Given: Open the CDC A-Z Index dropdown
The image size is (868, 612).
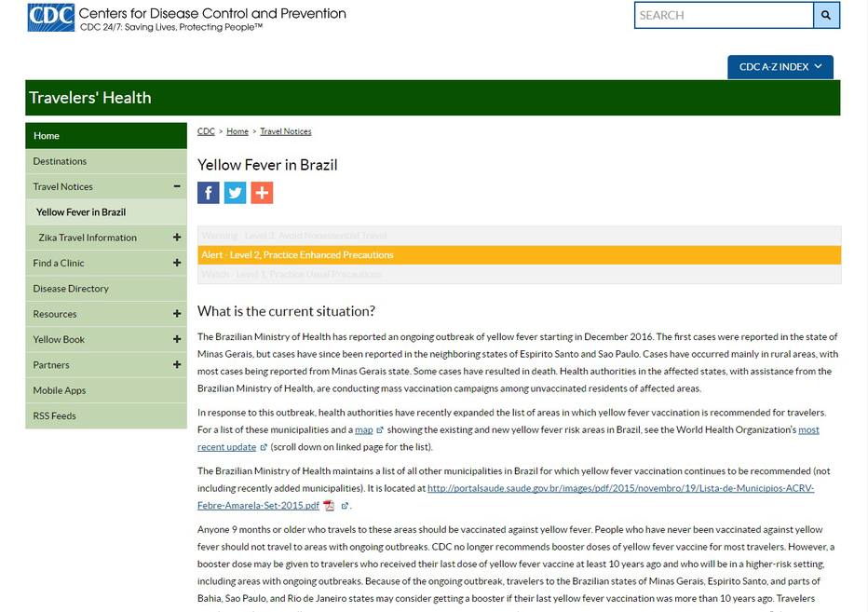Looking at the screenshot, I should pyautogui.click(x=780, y=67).
